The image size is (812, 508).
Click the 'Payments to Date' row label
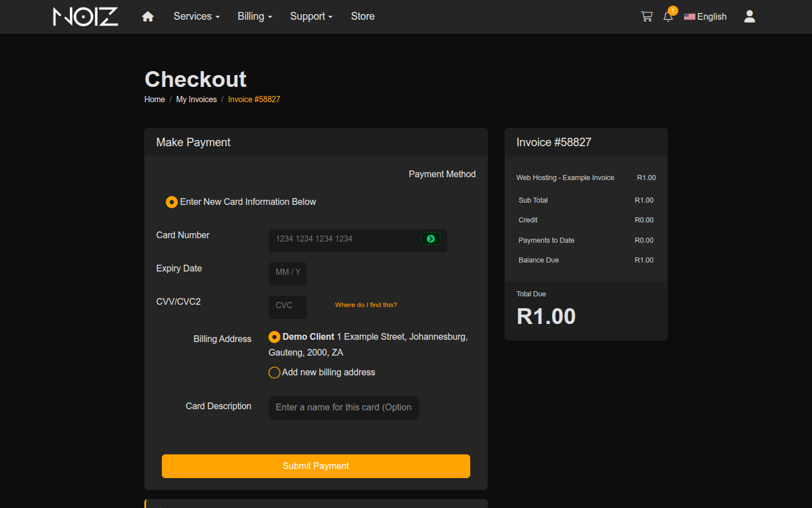546,240
